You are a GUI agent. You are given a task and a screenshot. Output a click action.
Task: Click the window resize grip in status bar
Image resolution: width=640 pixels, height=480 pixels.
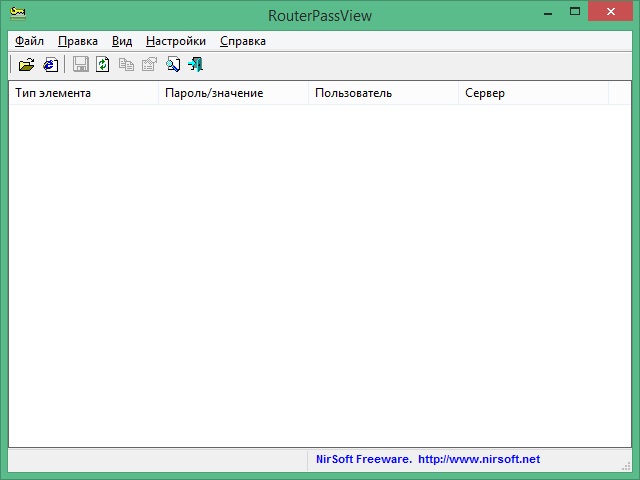tap(626, 467)
